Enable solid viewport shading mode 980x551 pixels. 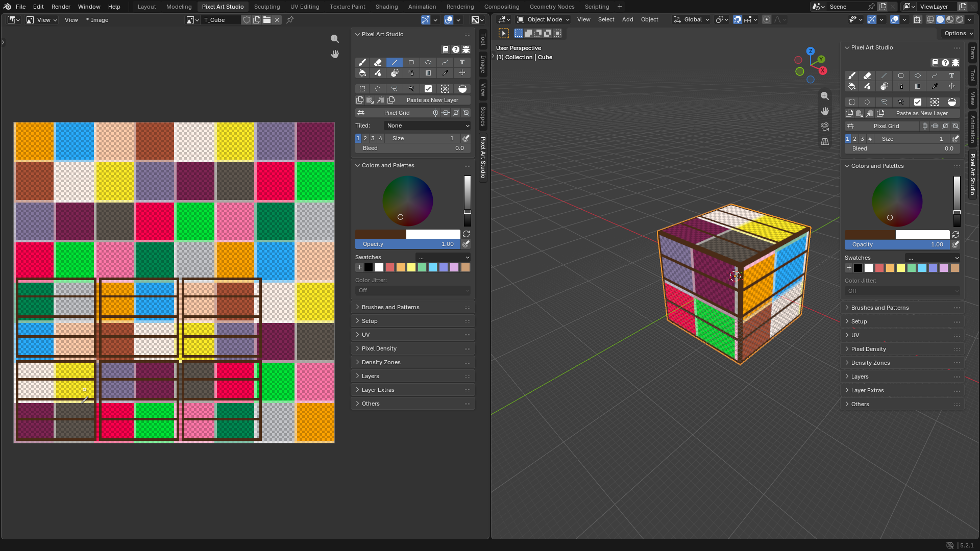[x=940, y=19]
